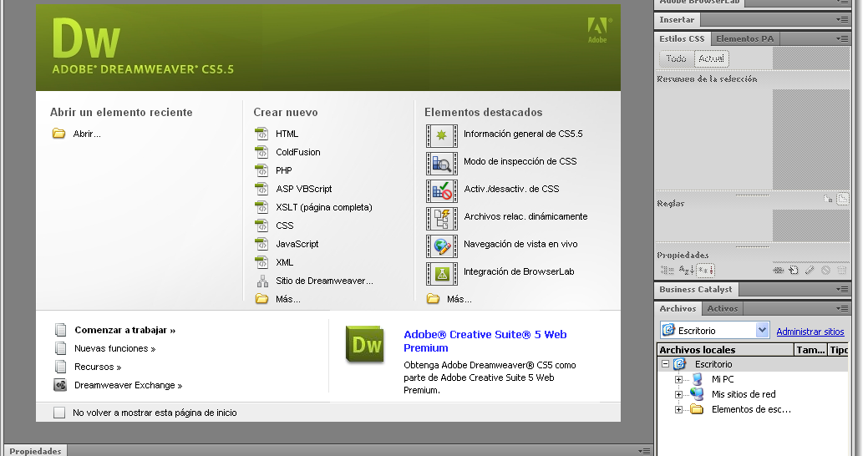The image size is (868, 456).
Task: Open the Insertar panel options menu
Action: tap(843, 19)
